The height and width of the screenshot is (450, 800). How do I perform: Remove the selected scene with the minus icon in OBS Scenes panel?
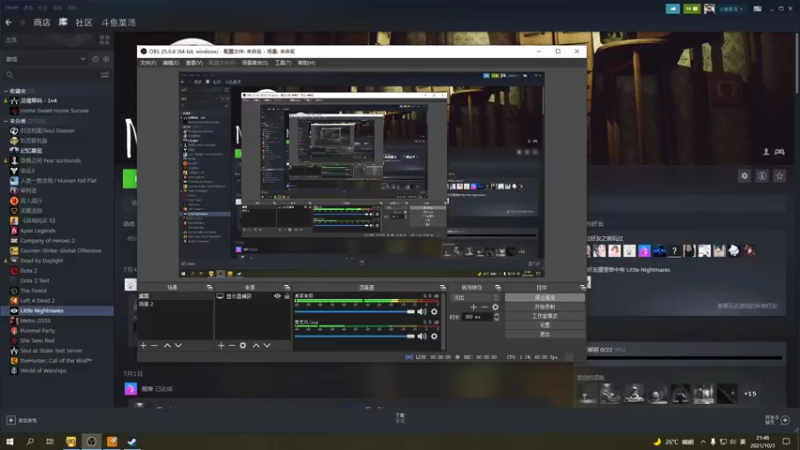[x=154, y=345]
